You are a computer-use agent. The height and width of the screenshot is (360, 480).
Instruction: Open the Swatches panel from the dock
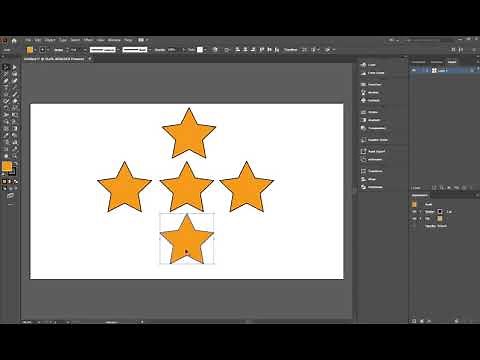tap(371, 84)
